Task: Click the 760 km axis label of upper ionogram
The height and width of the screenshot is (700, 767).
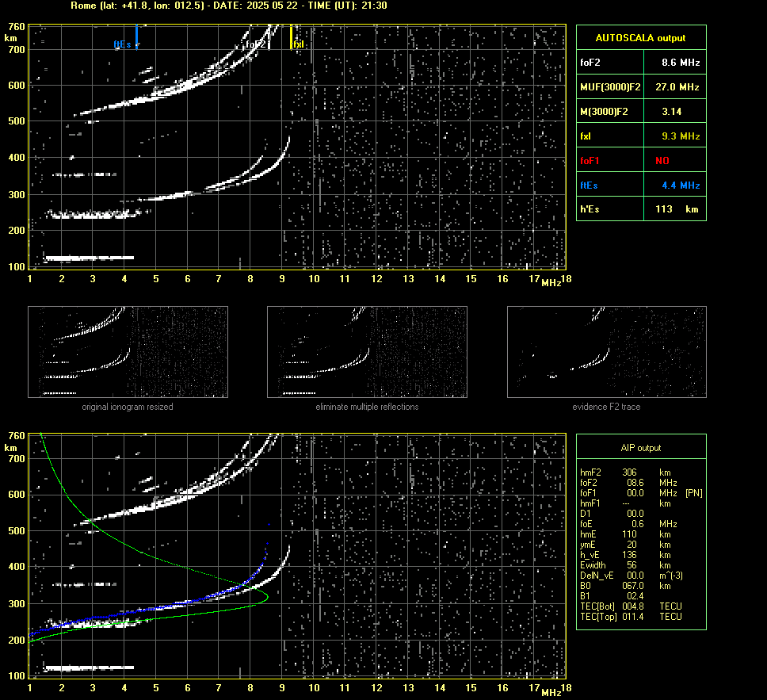Action: point(17,26)
